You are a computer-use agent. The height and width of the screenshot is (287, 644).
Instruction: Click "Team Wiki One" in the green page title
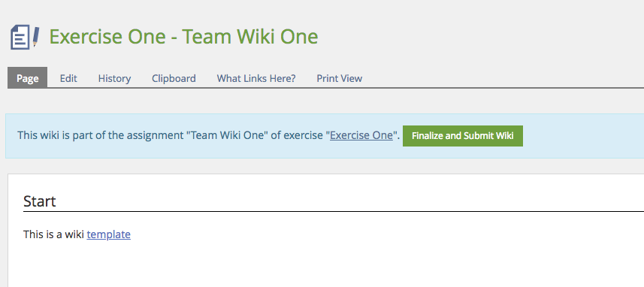coord(250,37)
